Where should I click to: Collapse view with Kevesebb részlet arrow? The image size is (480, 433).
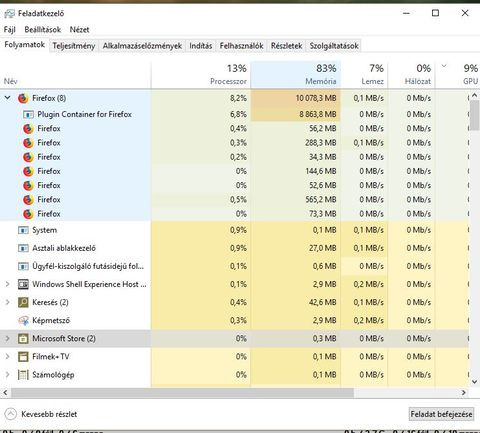pos(10,414)
